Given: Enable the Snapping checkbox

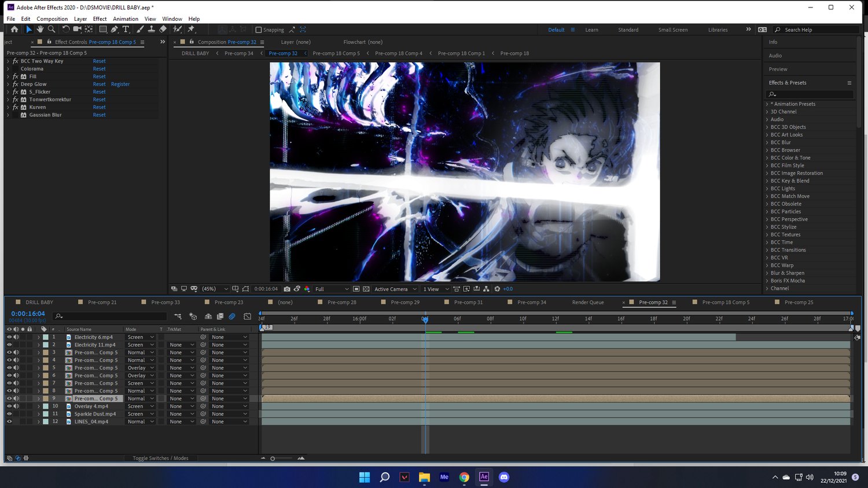Looking at the screenshot, I should click(259, 30).
